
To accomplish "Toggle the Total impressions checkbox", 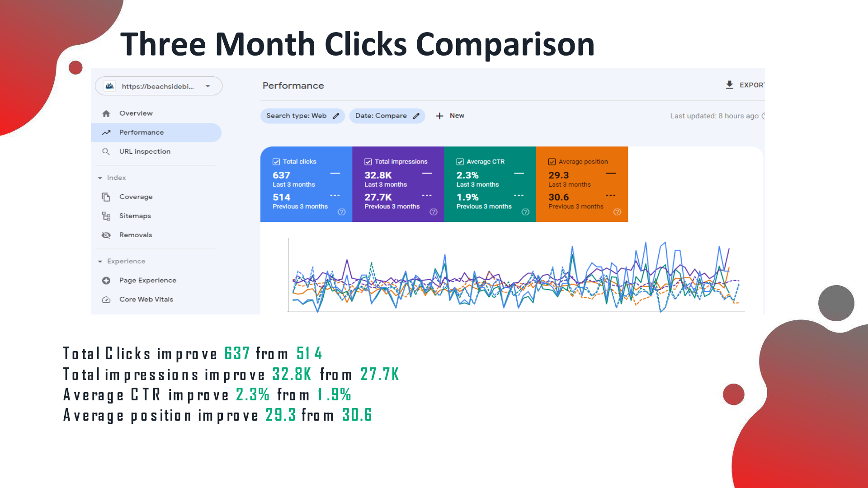I will [368, 162].
